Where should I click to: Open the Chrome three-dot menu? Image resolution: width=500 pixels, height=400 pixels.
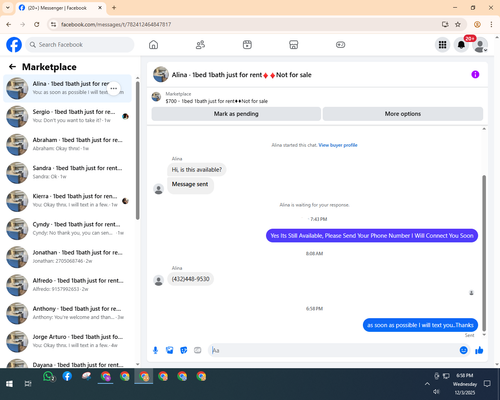point(491,24)
